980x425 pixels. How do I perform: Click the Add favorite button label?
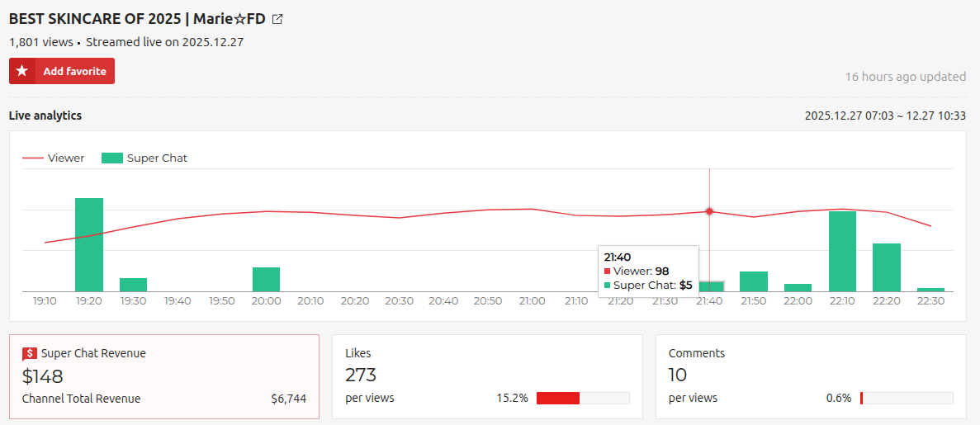click(74, 71)
